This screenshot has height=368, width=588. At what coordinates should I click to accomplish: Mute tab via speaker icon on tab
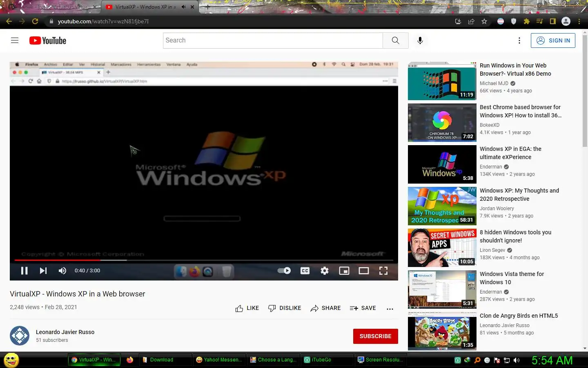tap(183, 7)
